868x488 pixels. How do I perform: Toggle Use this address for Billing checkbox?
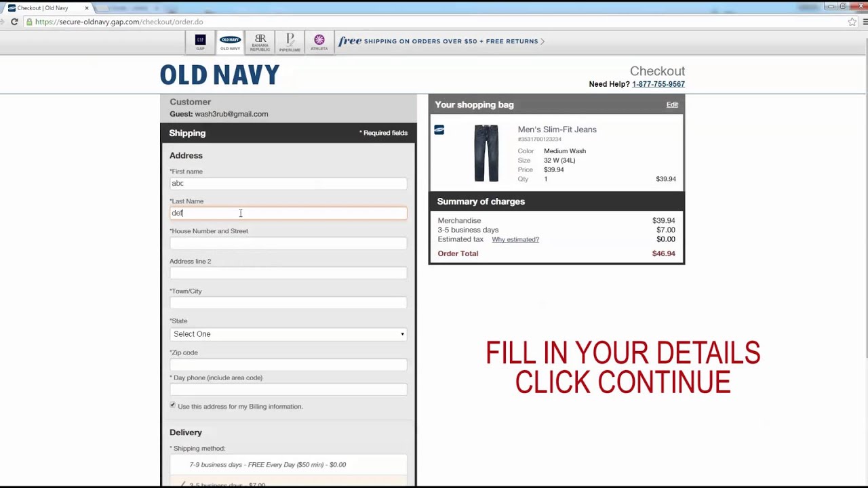[172, 405]
